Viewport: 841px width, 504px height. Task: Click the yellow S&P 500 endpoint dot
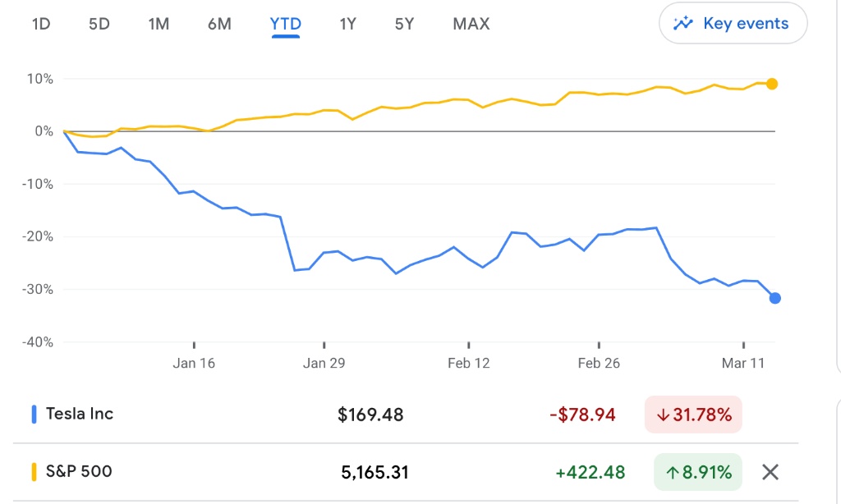[x=772, y=84]
